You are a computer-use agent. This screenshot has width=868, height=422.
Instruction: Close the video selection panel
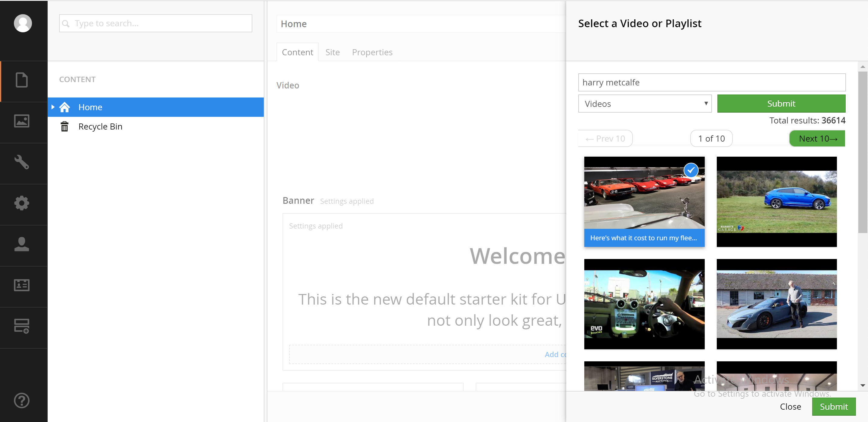[790, 407]
